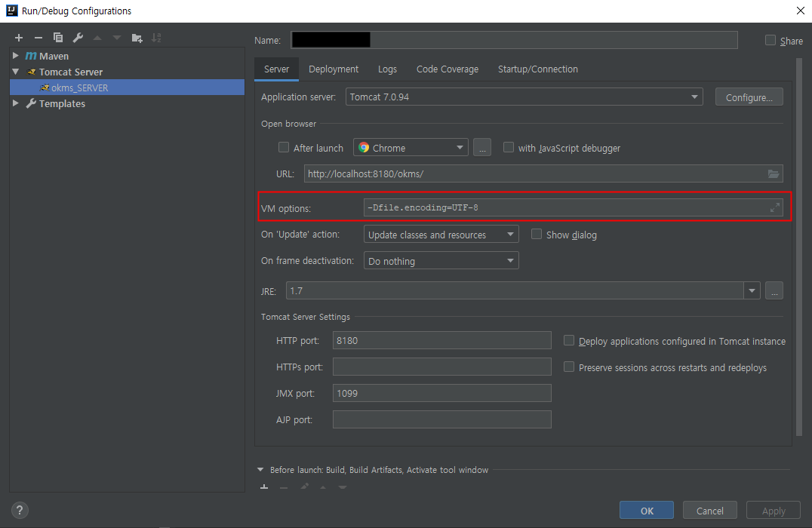This screenshot has width=812, height=528.
Task: Add before-launch task with plus icon
Action: click(x=264, y=487)
